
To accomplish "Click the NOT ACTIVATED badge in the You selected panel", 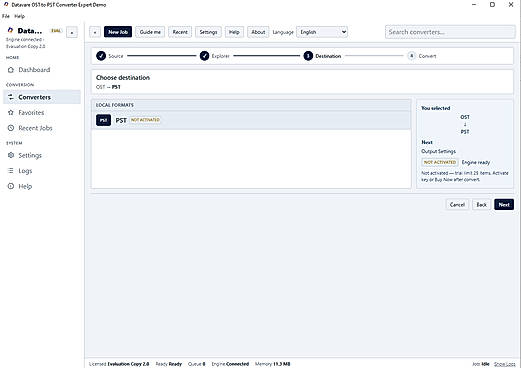I will pyautogui.click(x=440, y=162).
